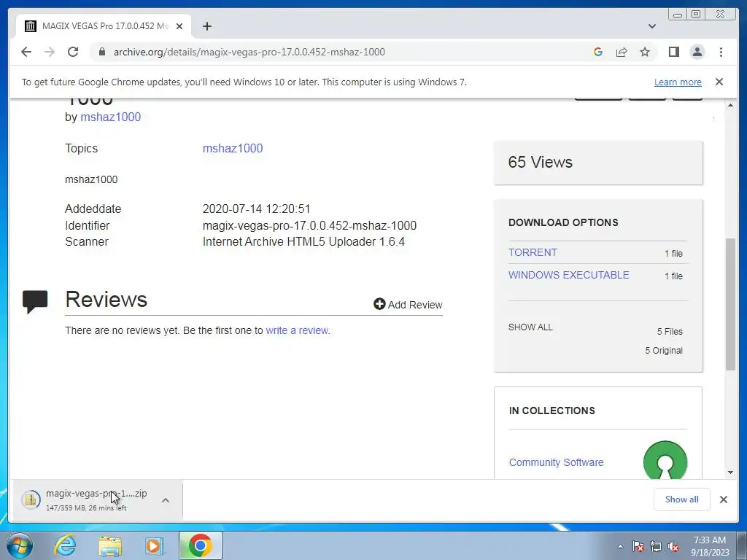Bookmark this tab with the star icon
This screenshot has width=747, height=560.
tap(645, 52)
